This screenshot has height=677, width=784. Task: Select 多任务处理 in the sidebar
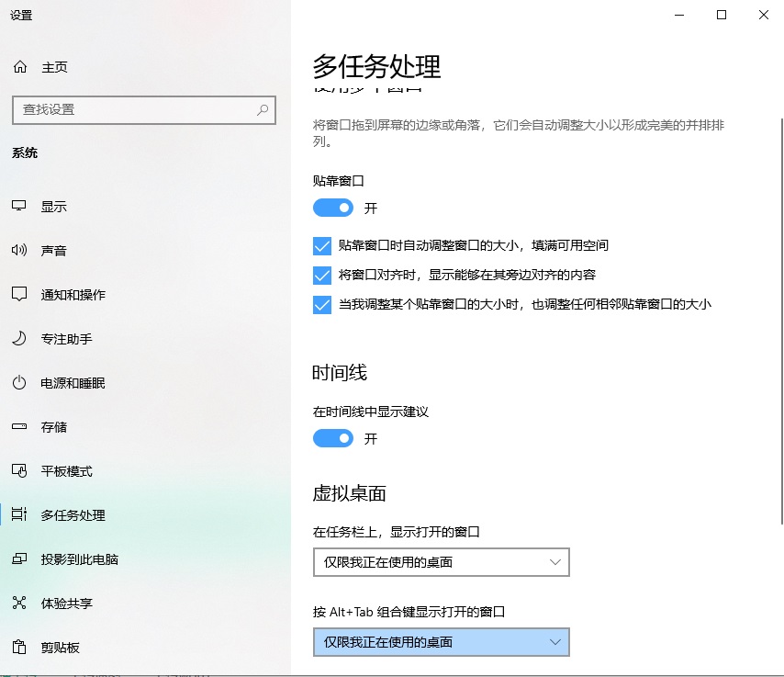(x=73, y=515)
